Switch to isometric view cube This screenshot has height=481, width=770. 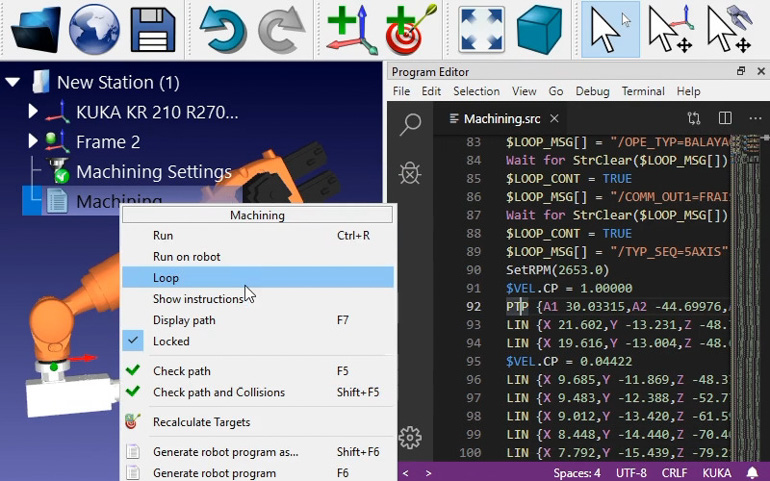click(x=539, y=29)
